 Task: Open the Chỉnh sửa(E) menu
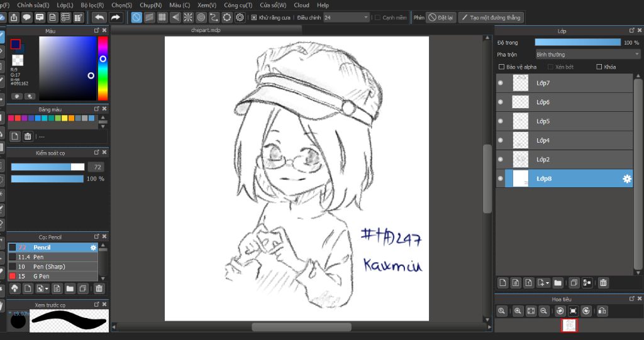[x=33, y=5]
